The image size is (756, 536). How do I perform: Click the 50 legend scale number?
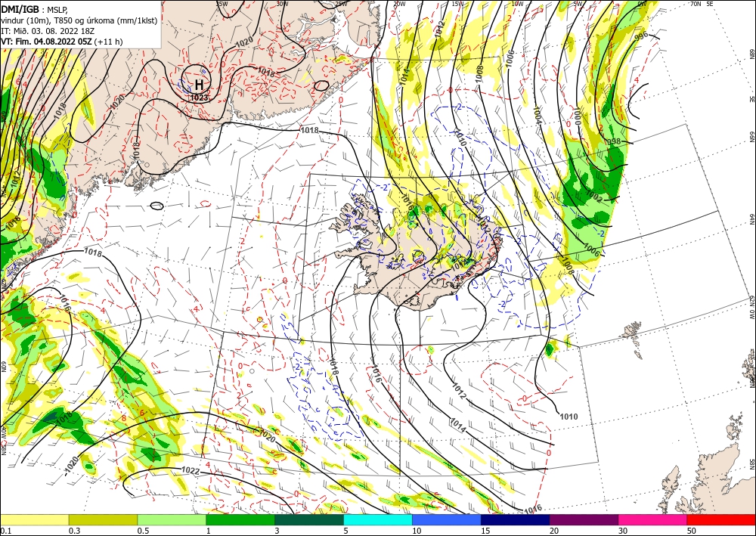[692, 531]
